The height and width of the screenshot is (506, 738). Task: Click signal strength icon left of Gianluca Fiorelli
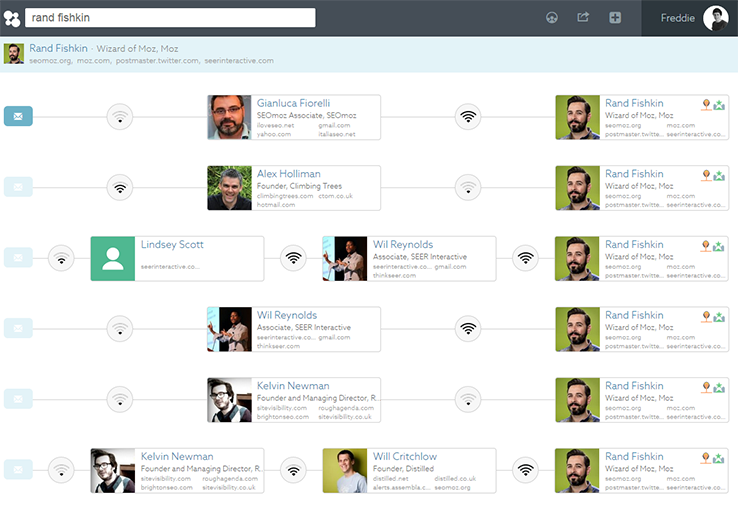tap(120, 117)
